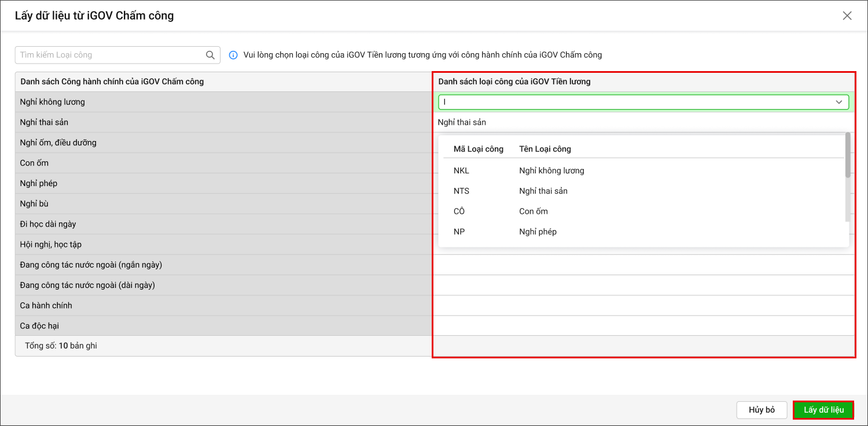The image size is (868, 426).
Task: Close the Lấy dữ liệu từ iGOV Chấm công dialog
Action: pos(847,16)
